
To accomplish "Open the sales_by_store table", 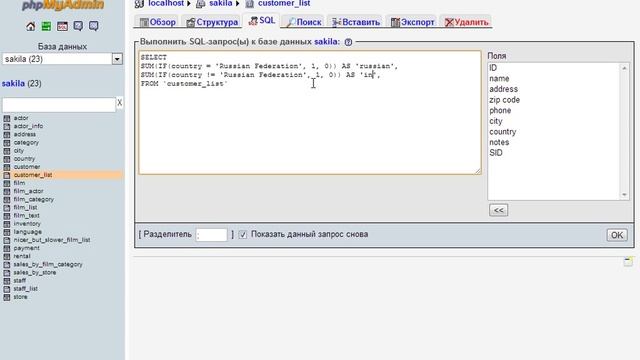I will pos(35,273).
